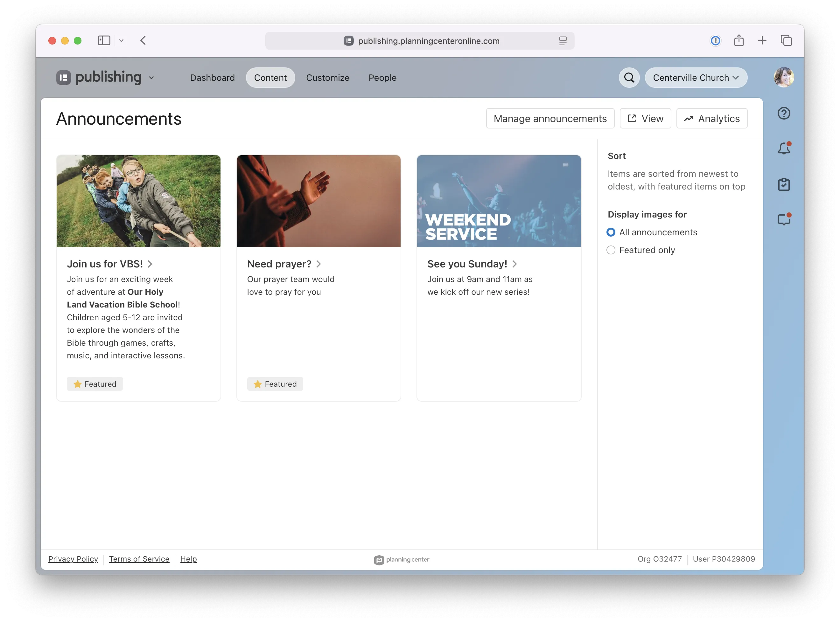Screen dimensions: 840x622
Task: Open the chat messages icon in sidebar
Action: (x=784, y=219)
